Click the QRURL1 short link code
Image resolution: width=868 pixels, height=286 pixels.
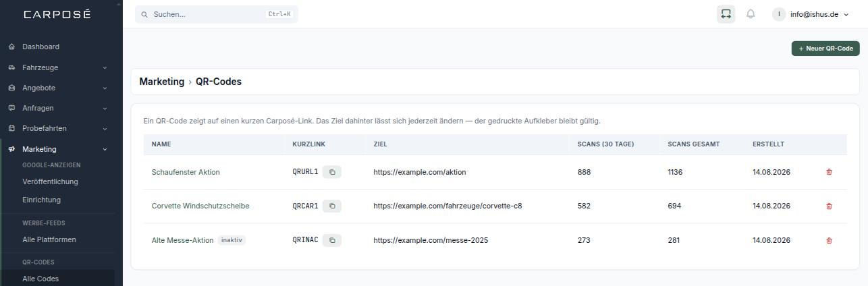pyautogui.click(x=305, y=172)
